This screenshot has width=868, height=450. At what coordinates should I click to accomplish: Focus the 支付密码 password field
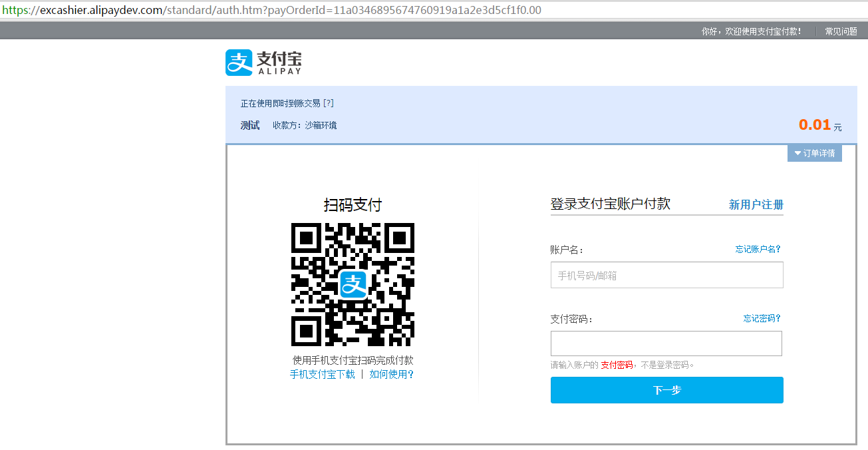click(x=666, y=343)
